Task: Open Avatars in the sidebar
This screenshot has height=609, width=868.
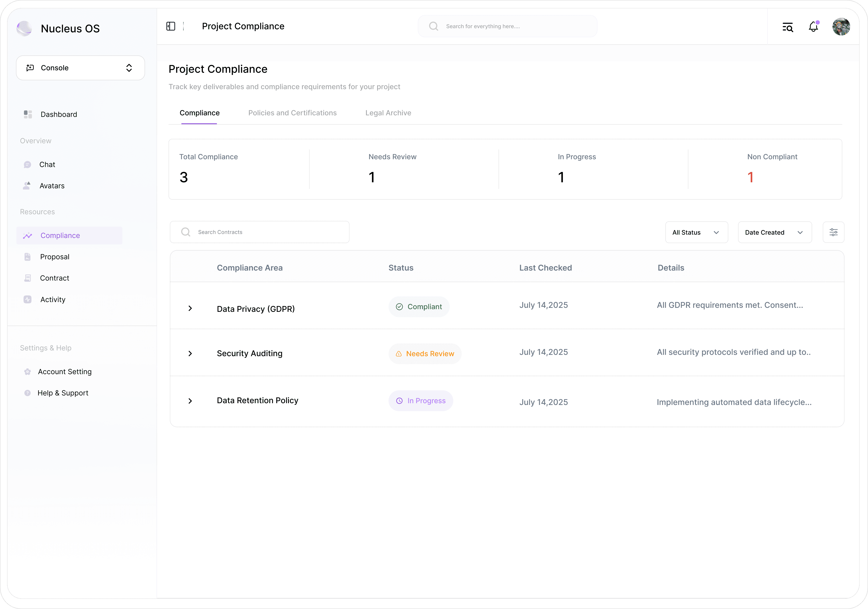Action: coord(52,186)
